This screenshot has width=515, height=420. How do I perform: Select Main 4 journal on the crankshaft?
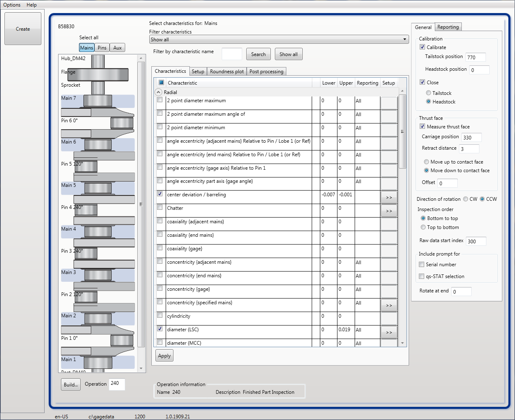tap(68, 229)
